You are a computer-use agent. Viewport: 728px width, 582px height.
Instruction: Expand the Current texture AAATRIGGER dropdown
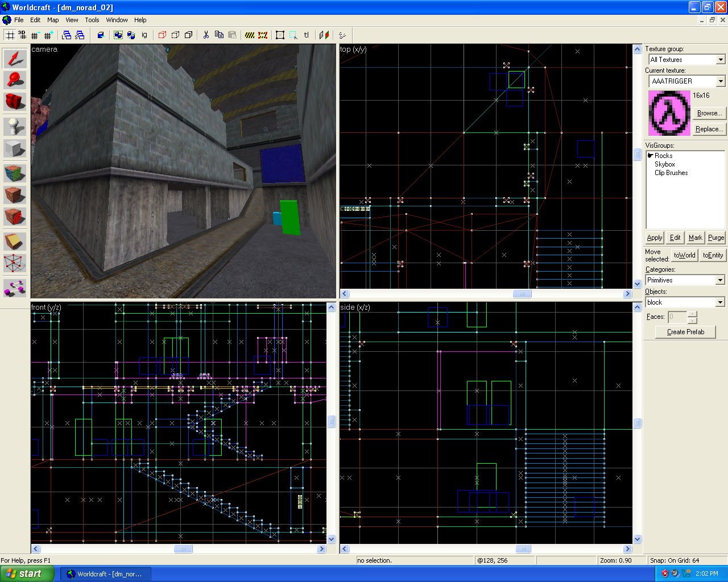[721, 81]
